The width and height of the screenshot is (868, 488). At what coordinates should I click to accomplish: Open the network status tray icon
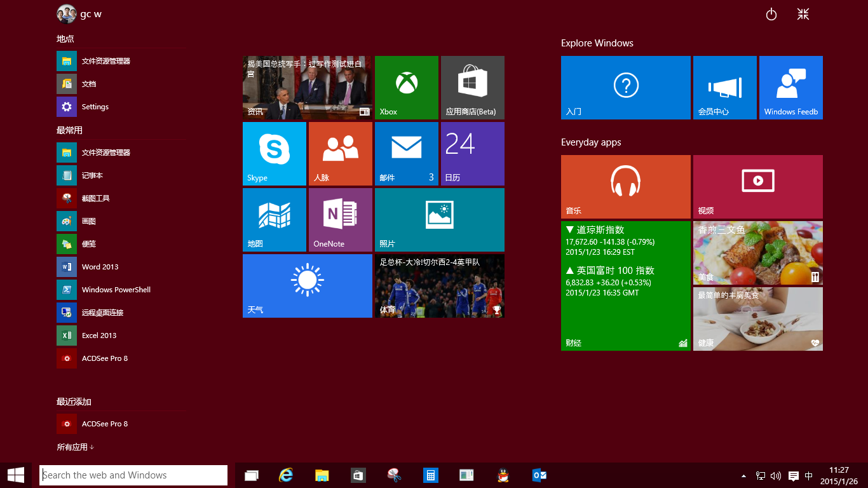pyautogui.click(x=761, y=475)
